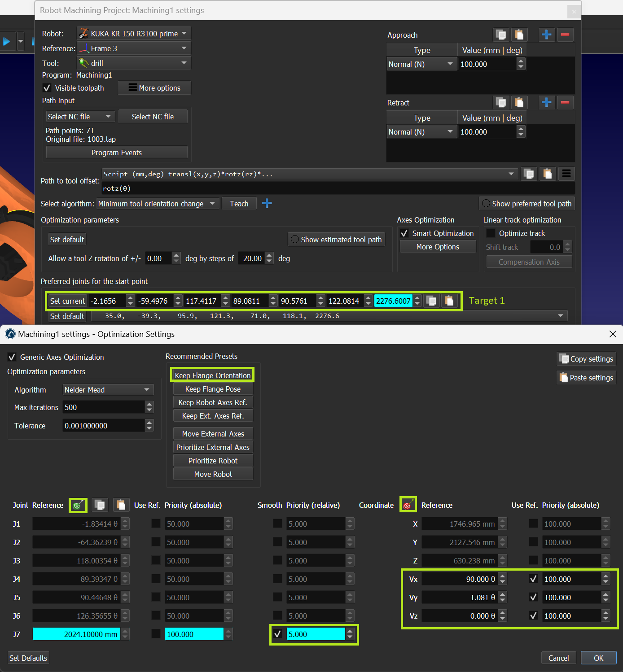Click the blue plus icon in Approach section
Image resolution: width=623 pixels, height=672 pixels.
coord(546,35)
